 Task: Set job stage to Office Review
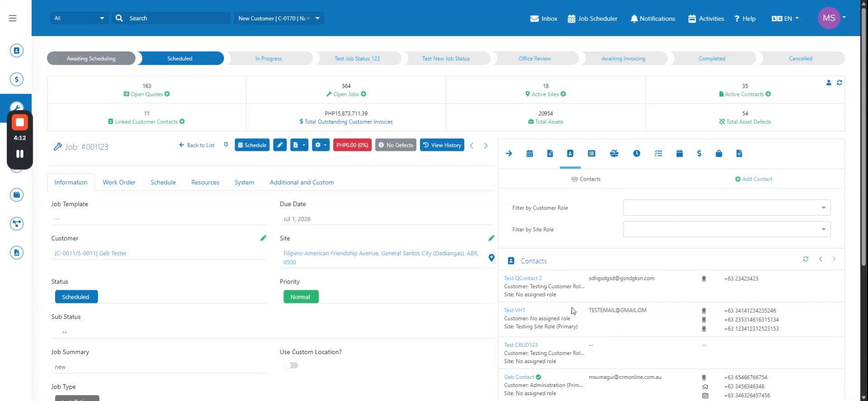[534, 58]
